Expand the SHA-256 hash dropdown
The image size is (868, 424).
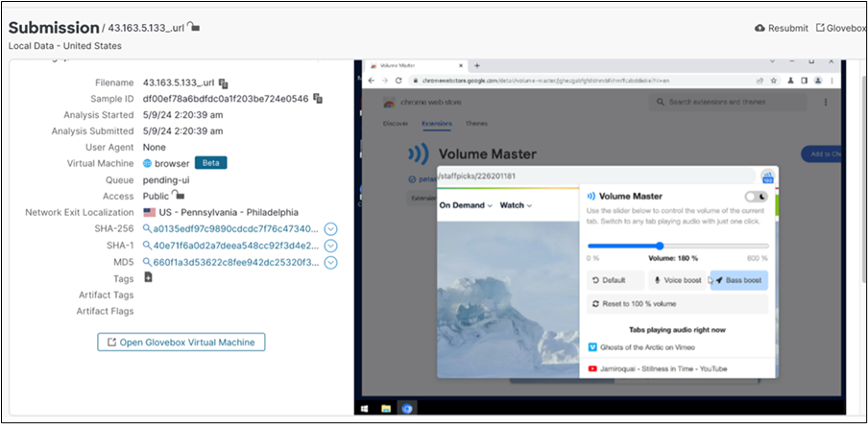coord(330,229)
